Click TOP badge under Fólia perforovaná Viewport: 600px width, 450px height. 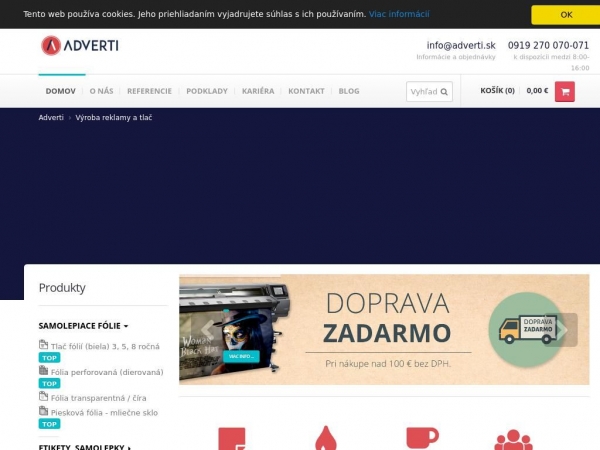tap(49, 383)
